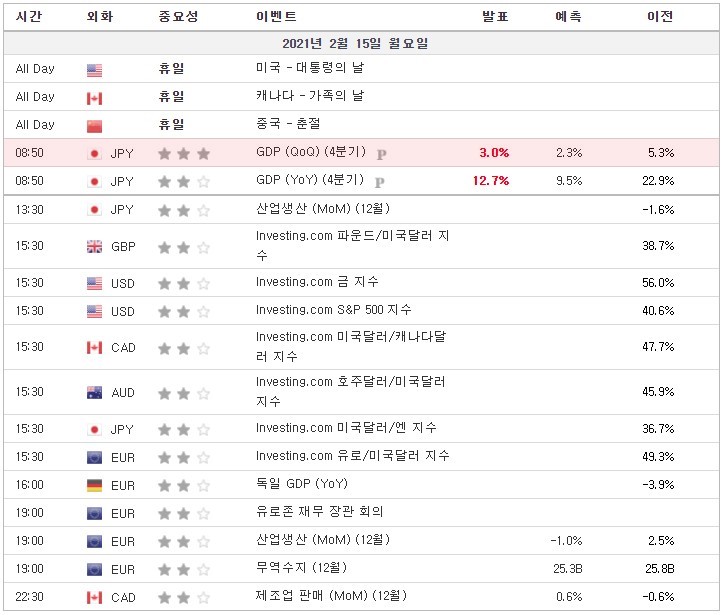Click the 2021년 2월 15일 월요일 date header
This screenshot has height=615, width=723.
click(x=355, y=44)
